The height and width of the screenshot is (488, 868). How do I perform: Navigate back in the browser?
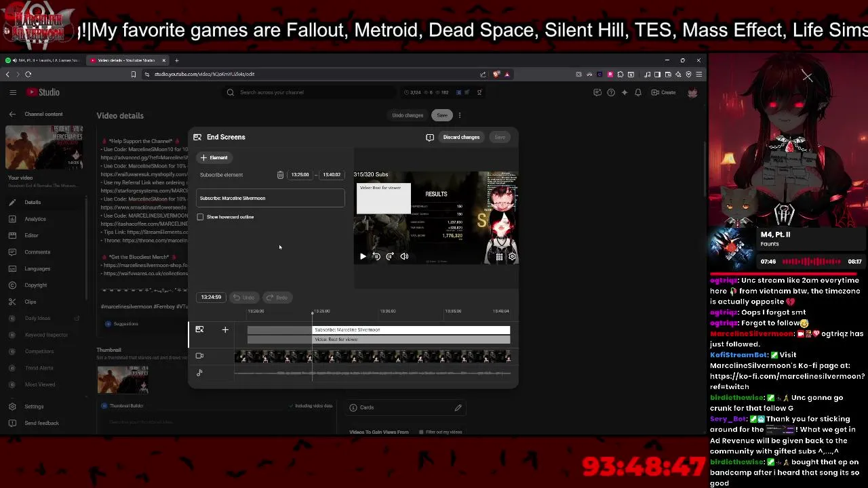(7, 74)
